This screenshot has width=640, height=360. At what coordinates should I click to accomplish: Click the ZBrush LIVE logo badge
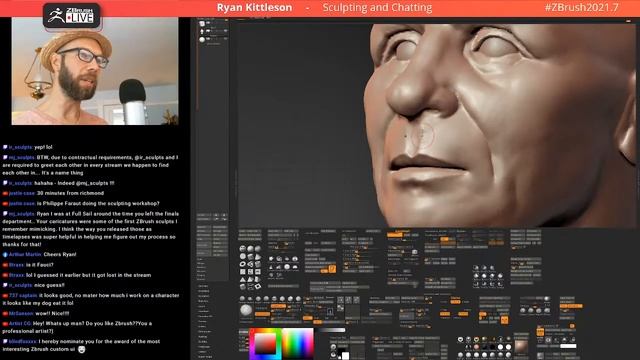click(72, 16)
